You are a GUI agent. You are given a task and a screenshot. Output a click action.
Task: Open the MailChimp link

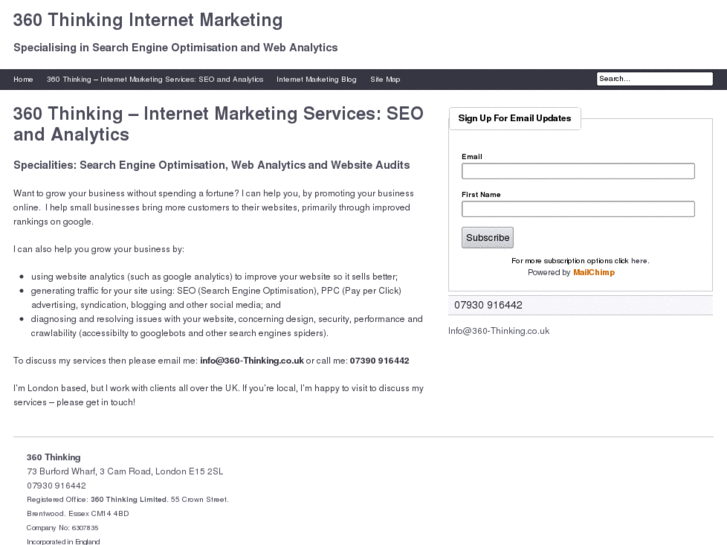594,272
